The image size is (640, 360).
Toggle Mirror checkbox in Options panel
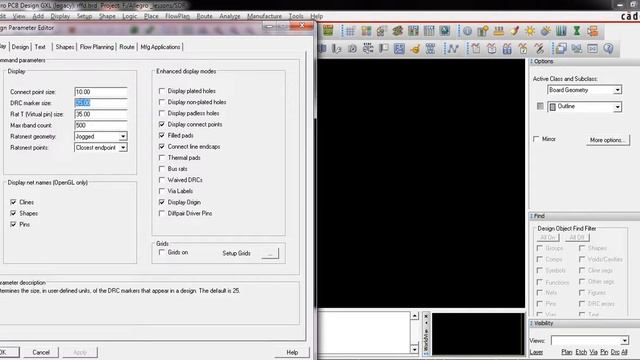[536, 139]
